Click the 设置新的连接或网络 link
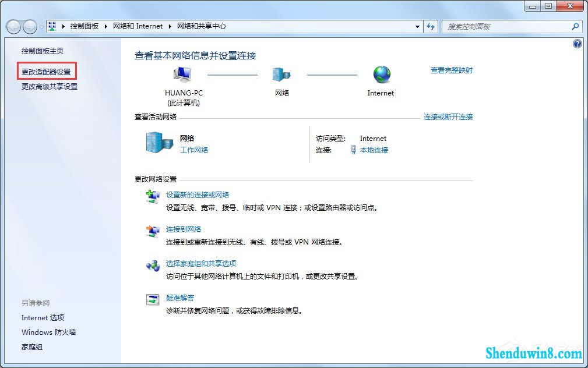The width and height of the screenshot is (588, 368). (x=198, y=195)
